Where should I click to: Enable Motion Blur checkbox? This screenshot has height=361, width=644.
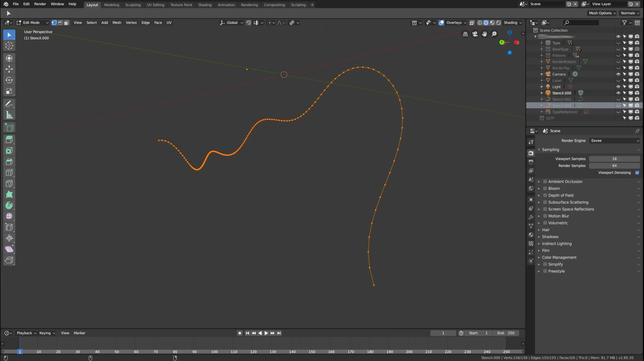point(545,216)
